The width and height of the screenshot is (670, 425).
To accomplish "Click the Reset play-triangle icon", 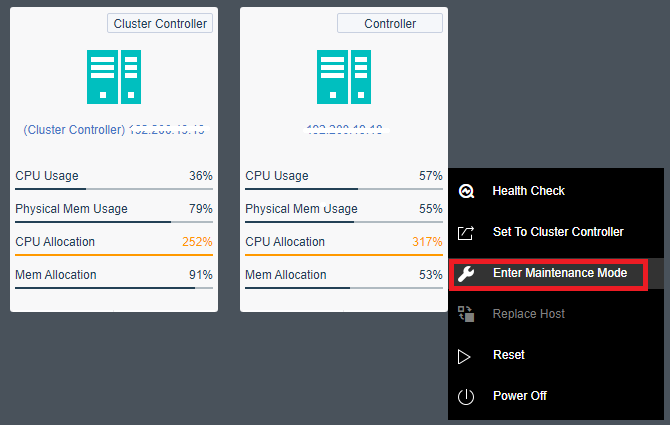I will click(x=465, y=355).
